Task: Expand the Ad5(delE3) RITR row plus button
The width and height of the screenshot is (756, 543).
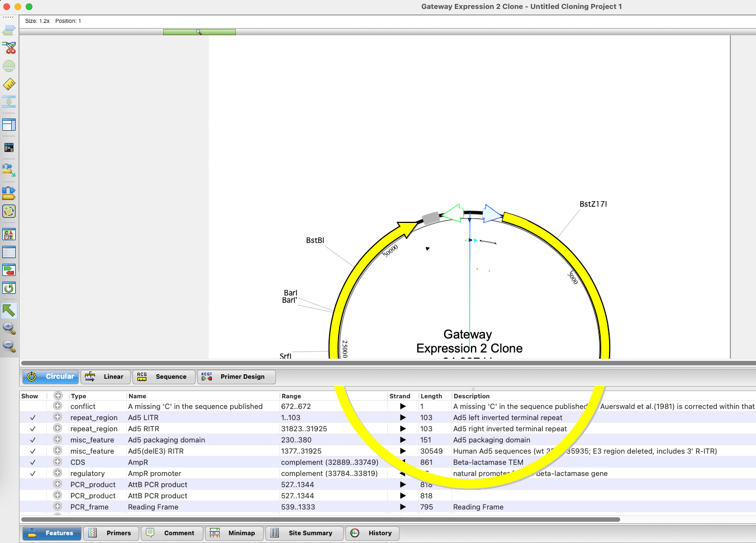Action: point(58,451)
